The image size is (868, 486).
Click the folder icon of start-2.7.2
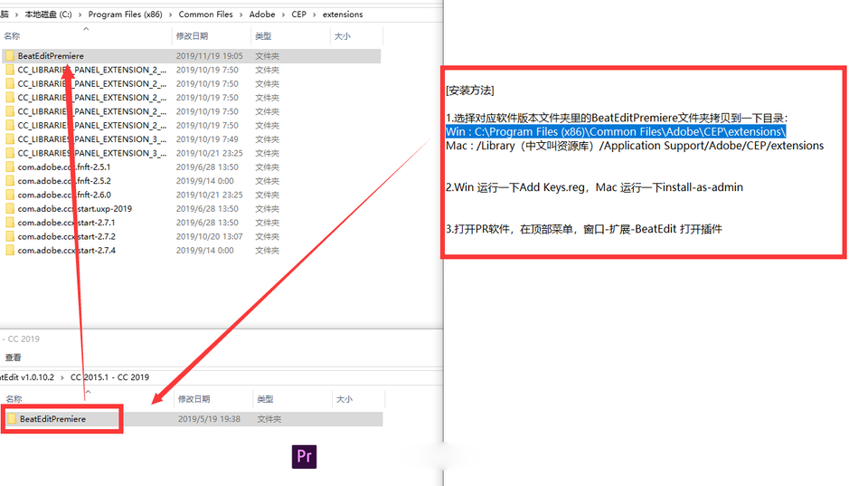(10, 236)
